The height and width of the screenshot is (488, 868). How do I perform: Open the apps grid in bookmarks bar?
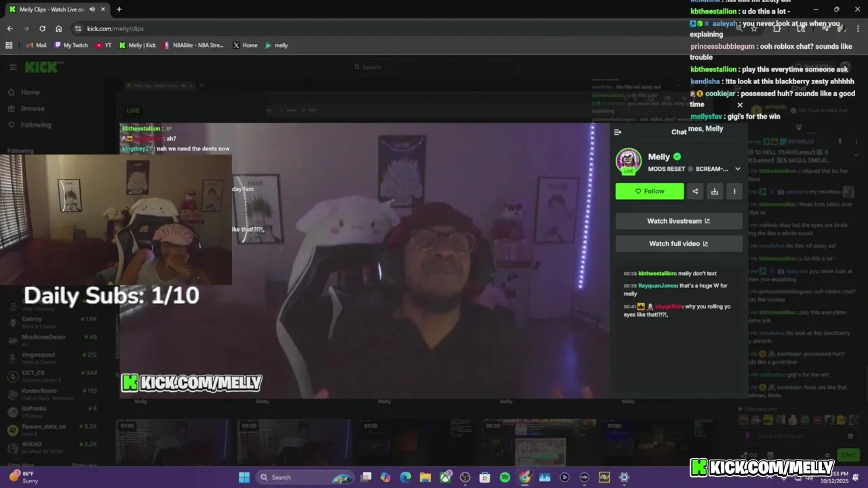[x=9, y=45]
